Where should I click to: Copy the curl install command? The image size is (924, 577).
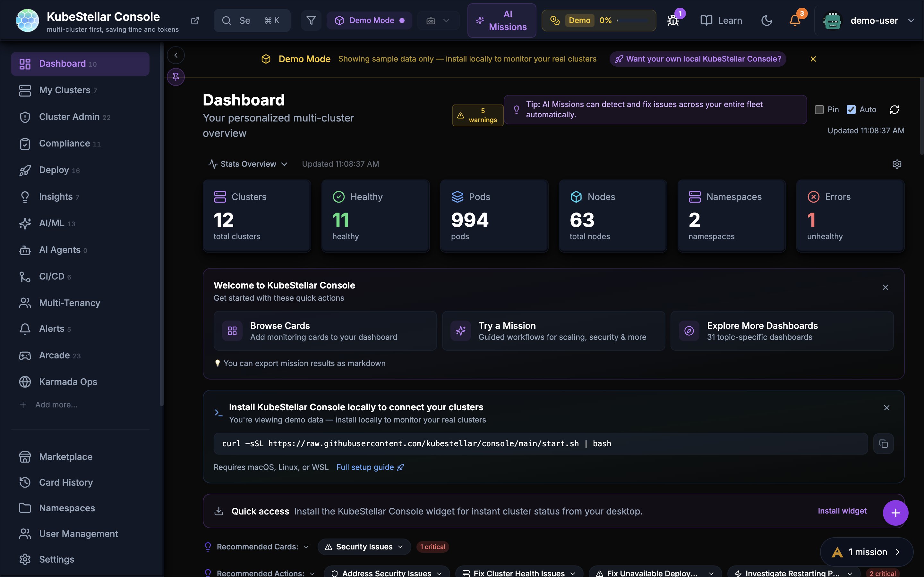883,443
